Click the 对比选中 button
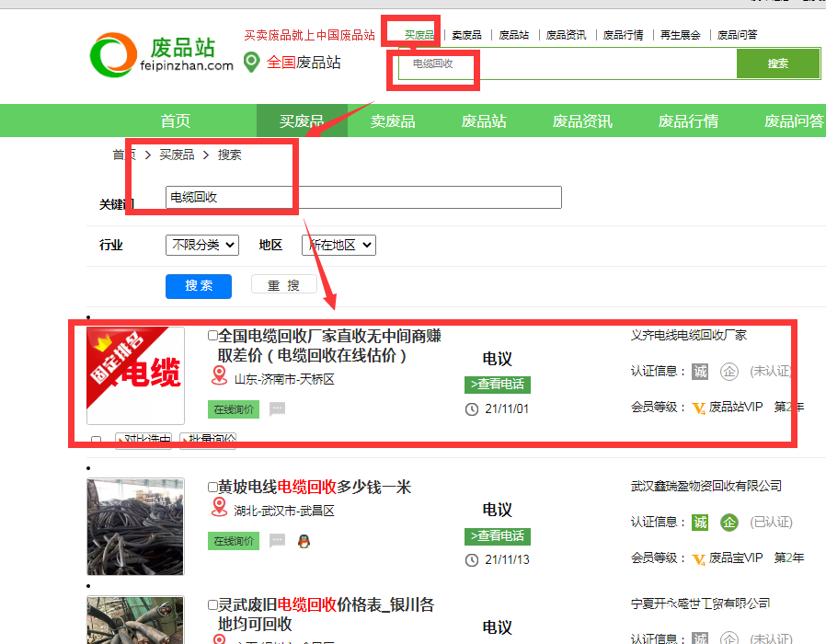 click(x=143, y=440)
